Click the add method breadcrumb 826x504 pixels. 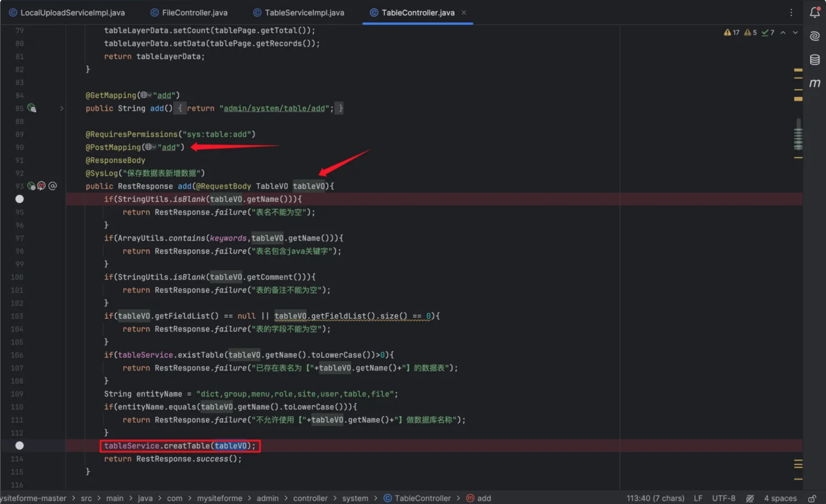point(479,498)
